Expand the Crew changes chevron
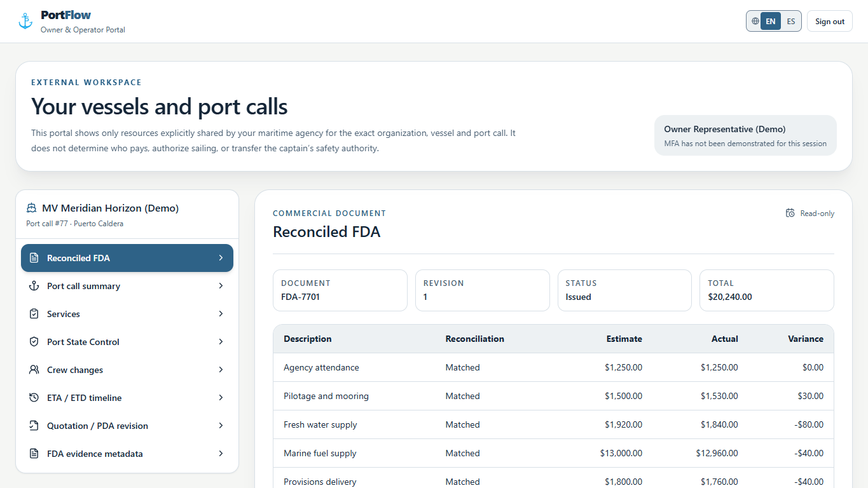The width and height of the screenshot is (868, 488). [221, 370]
